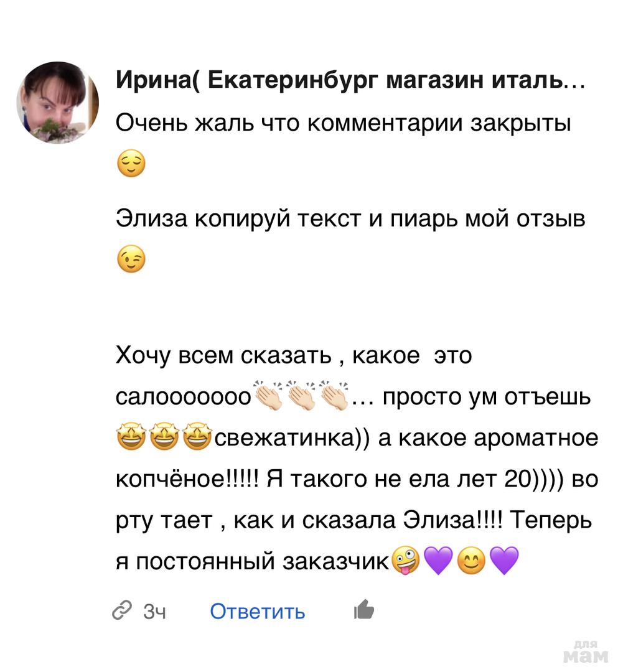Copy comment permalink via chain icon
Image resolution: width=618 pixels, height=672 pixels.
coord(122,610)
